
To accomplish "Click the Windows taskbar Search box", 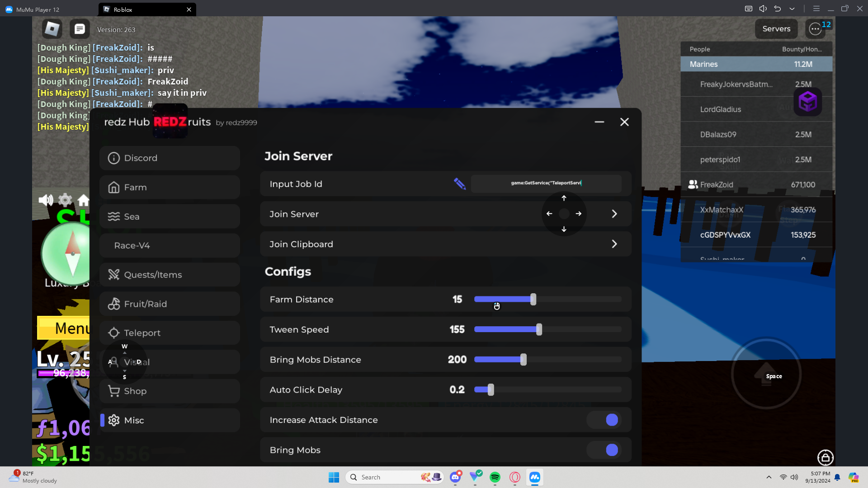I will 395,477.
